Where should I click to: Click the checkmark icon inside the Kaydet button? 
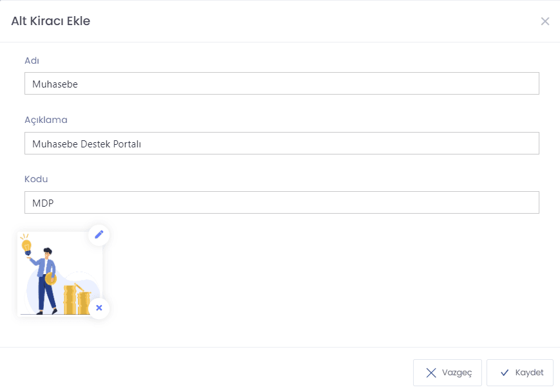point(505,373)
